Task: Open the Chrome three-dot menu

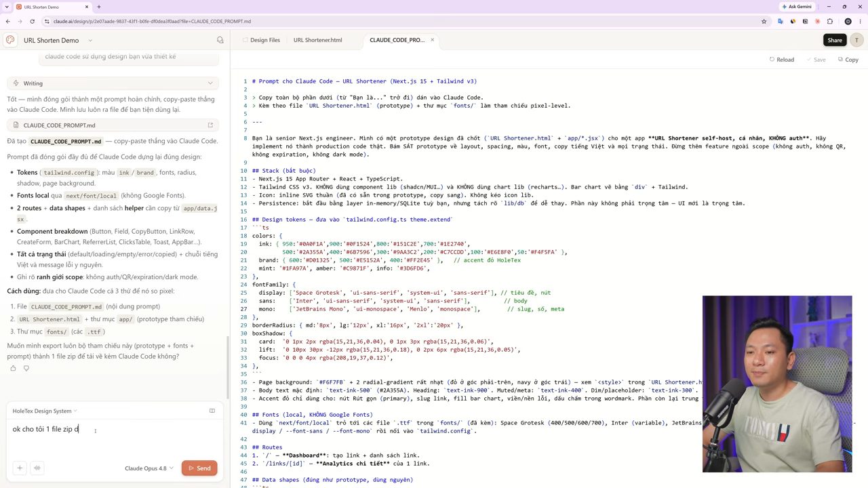Action: coord(859,21)
